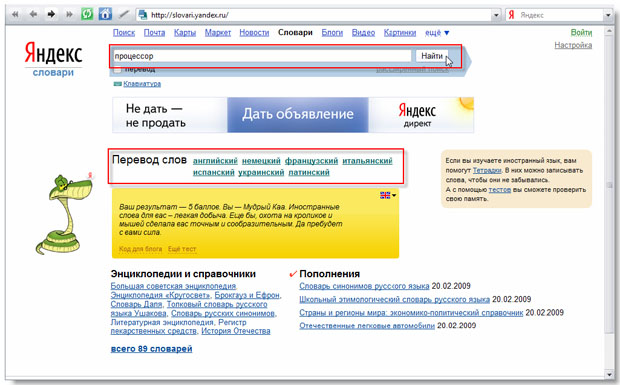
Task: Open the Видео service link
Action: pyautogui.click(x=363, y=33)
